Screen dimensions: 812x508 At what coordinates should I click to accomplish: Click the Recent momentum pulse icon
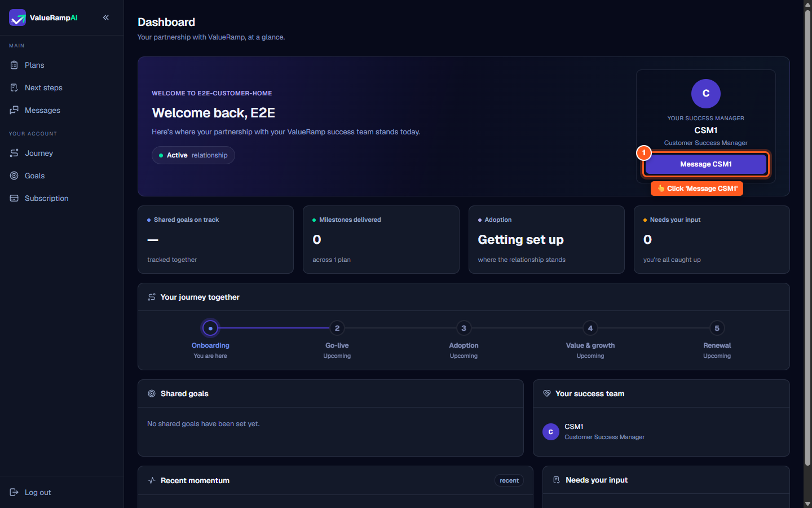pyautogui.click(x=152, y=480)
